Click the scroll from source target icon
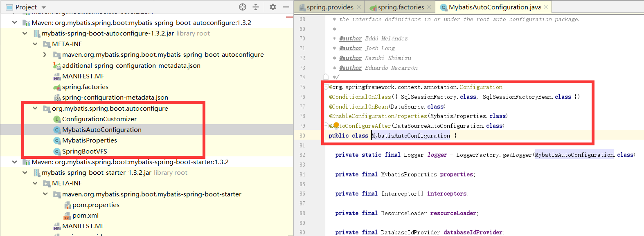The image size is (644, 236). tap(243, 7)
